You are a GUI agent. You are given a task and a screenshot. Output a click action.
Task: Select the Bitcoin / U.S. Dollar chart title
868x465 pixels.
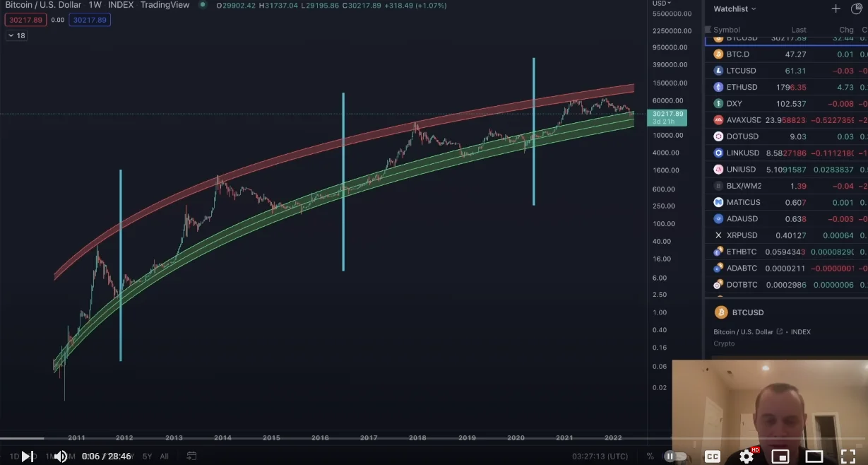[x=44, y=5]
